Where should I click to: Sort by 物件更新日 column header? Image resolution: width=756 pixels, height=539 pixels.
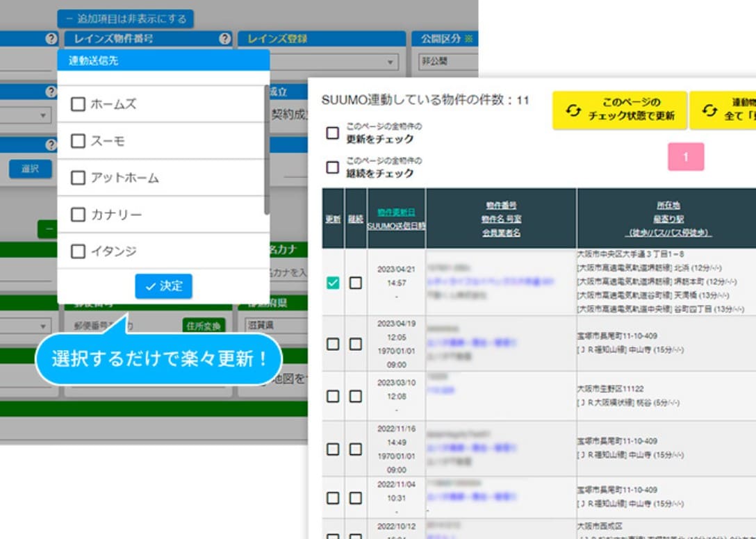pyautogui.click(x=396, y=212)
